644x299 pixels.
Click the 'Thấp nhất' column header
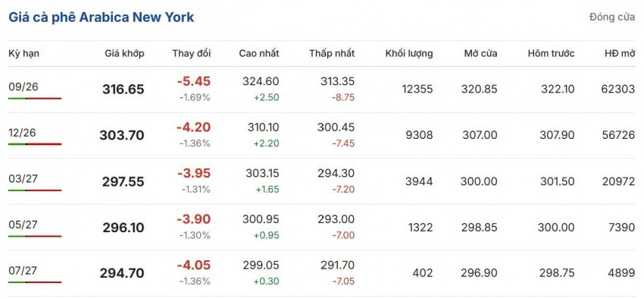tap(332, 53)
